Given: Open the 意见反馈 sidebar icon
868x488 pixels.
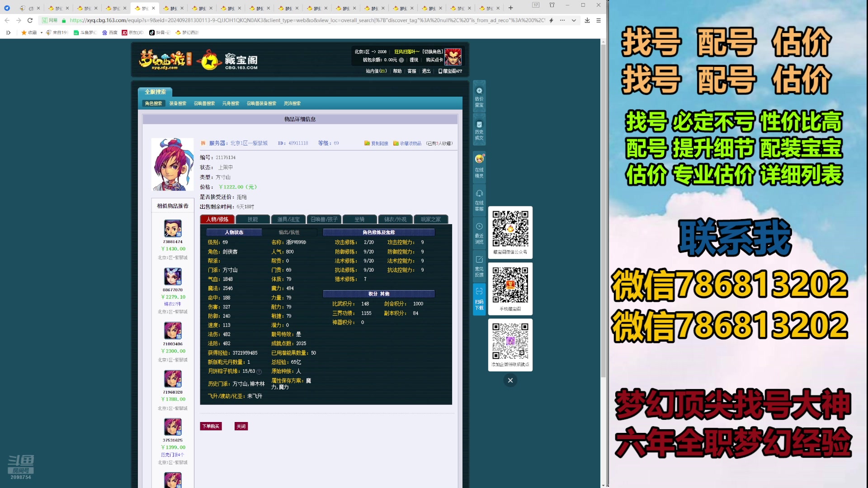Looking at the screenshot, I should [479, 266].
